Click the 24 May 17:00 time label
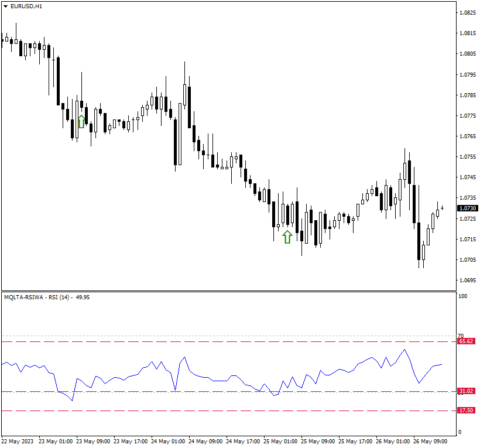This screenshot has width=480, height=448. [x=243, y=442]
